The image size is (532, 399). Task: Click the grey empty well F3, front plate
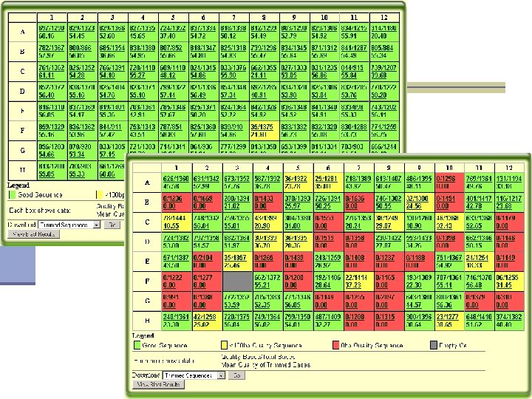237,282
